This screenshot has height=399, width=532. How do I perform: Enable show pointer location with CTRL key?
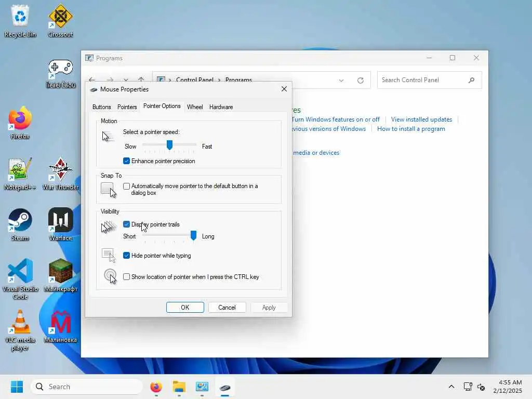tap(126, 277)
